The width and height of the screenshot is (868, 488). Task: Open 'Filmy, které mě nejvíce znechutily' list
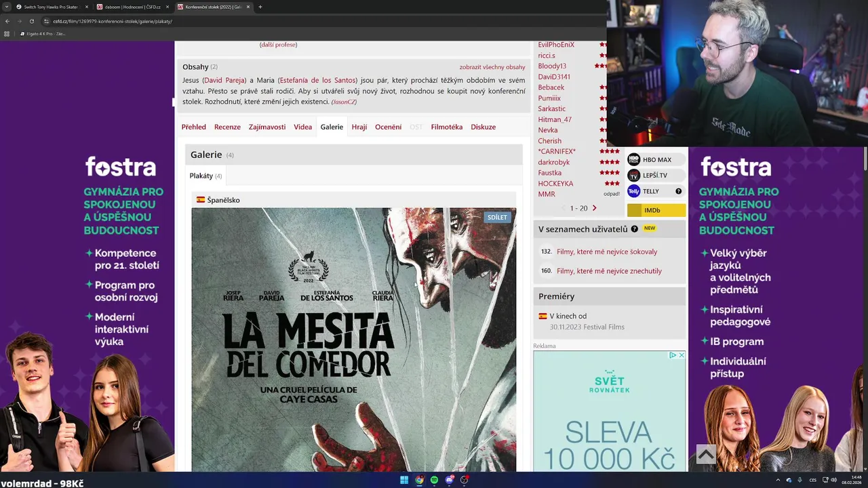(609, 271)
